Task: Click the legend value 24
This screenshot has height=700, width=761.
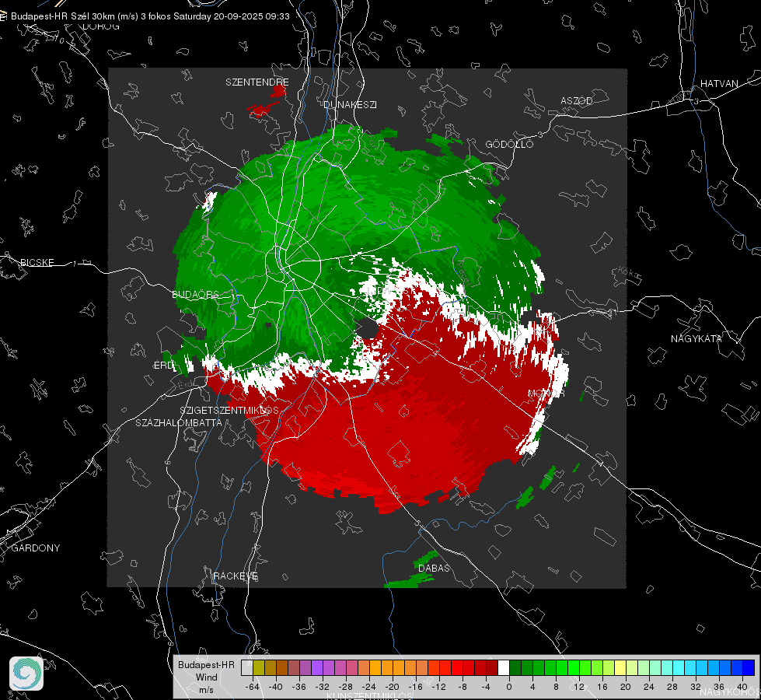Action: (x=648, y=687)
